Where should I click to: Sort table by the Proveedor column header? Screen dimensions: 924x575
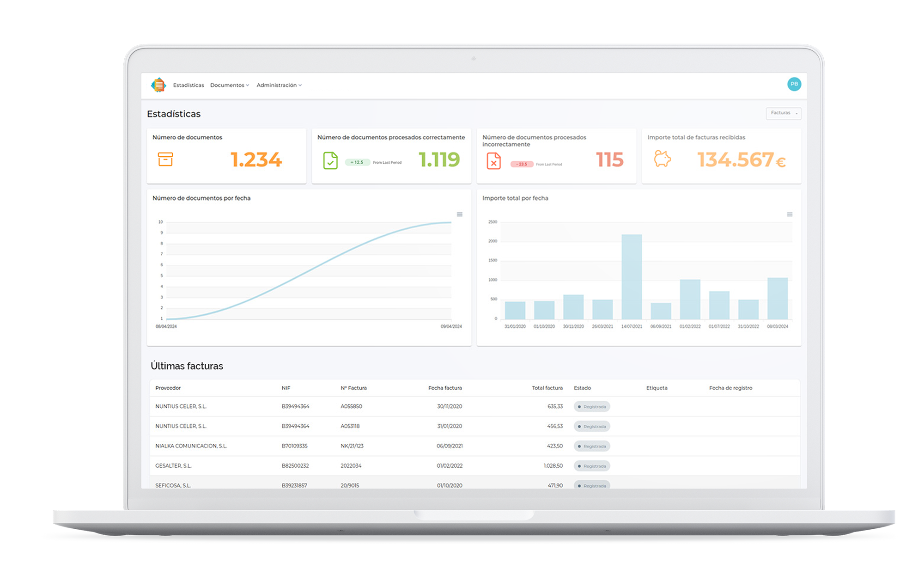coord(168,388)
